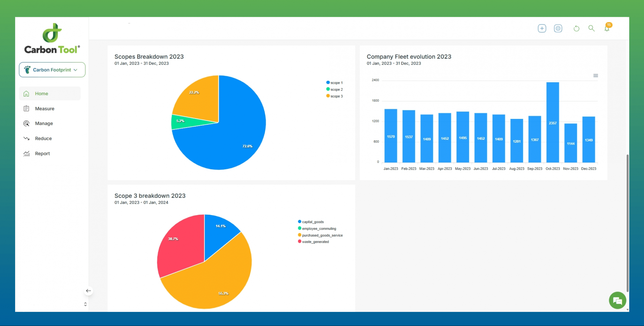
Task: Open the Reduce section in sidebar
Action: point(43,138)
